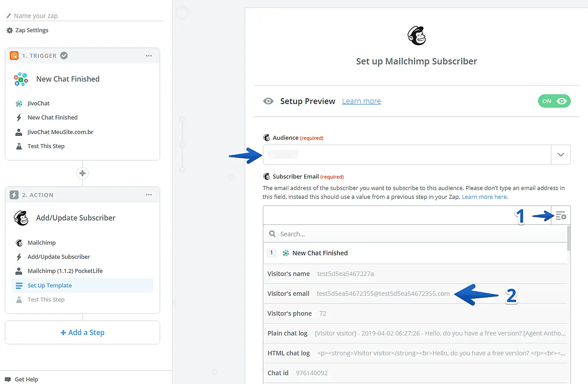Viewport: 588px width, 384px height.
Task: Click the Add a Step button
Action: (x=82, y=332)
